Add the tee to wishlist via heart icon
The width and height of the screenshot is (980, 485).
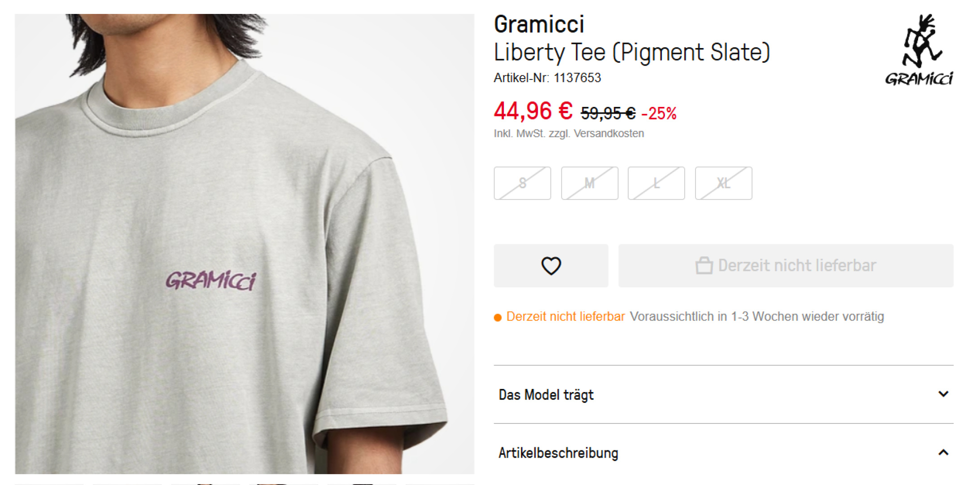click(551, 266)
